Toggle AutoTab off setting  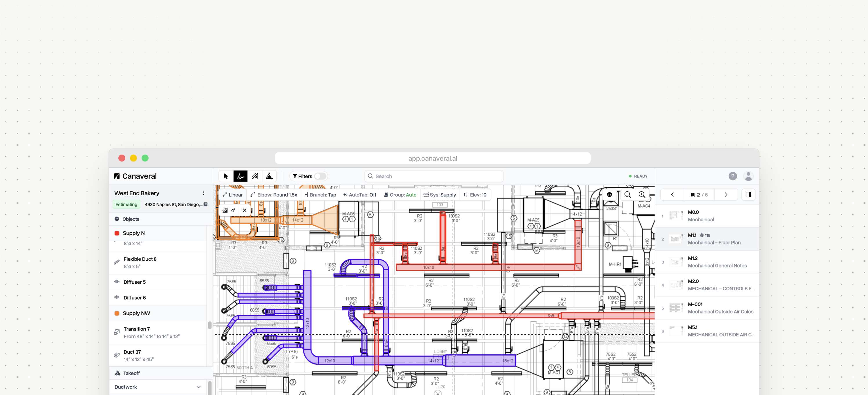click(x=359, y=195)
